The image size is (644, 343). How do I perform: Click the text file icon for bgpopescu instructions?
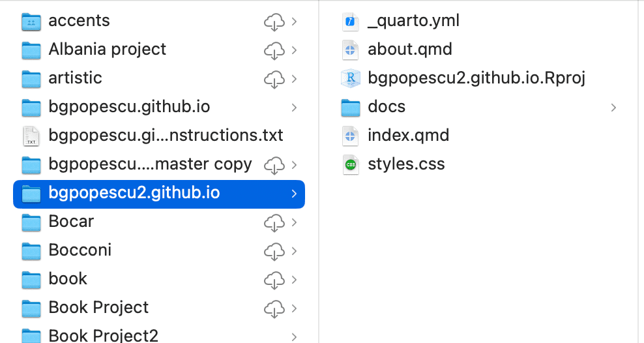(x=31, y=136)
